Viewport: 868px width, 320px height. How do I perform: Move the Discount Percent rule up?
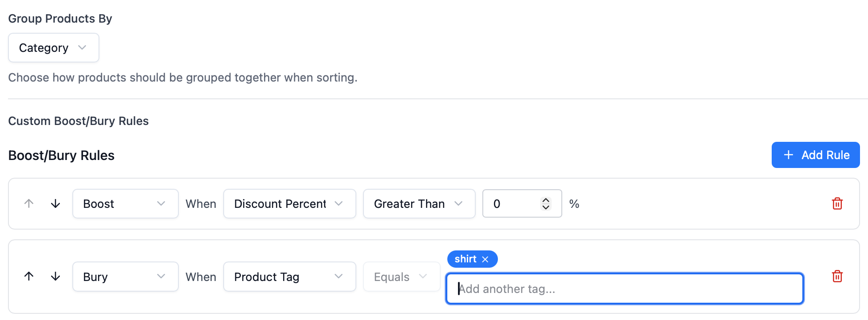(x=29, y=203)
